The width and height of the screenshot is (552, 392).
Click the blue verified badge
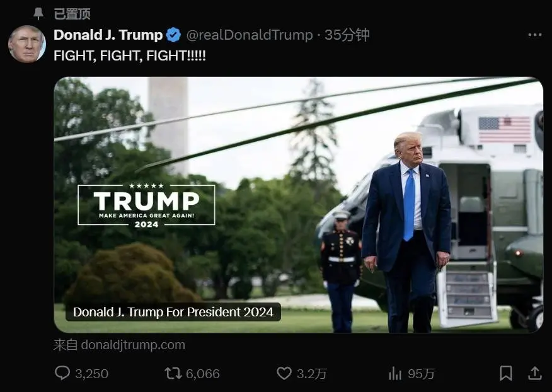[173, 35]
